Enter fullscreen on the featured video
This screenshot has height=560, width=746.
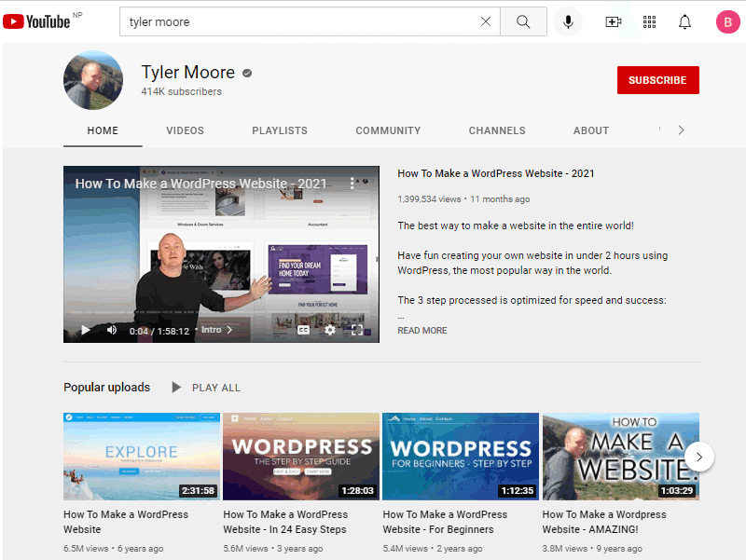[357, 330]
